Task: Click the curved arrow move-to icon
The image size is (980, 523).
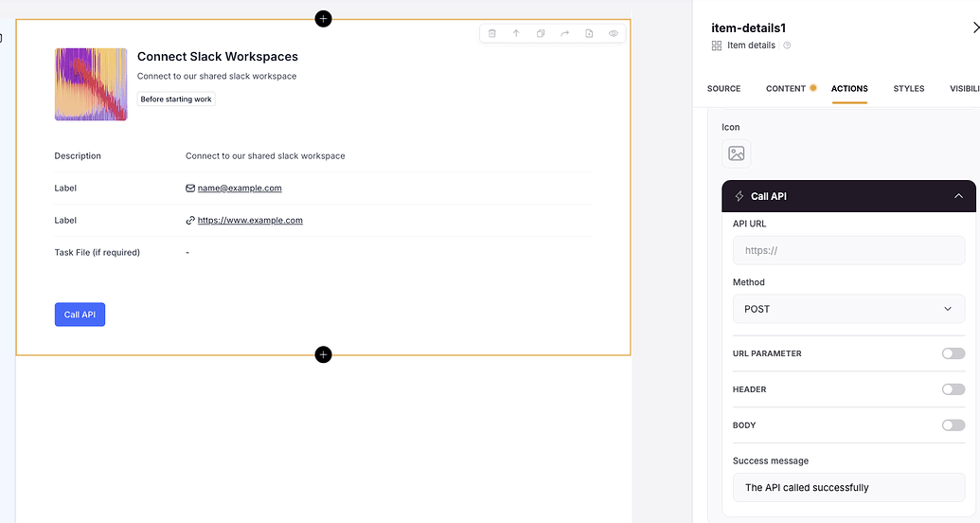Action: [565, 34]
